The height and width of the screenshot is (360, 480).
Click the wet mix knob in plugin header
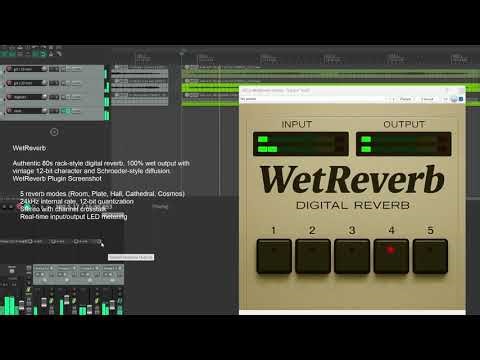[x=454, y=99]
